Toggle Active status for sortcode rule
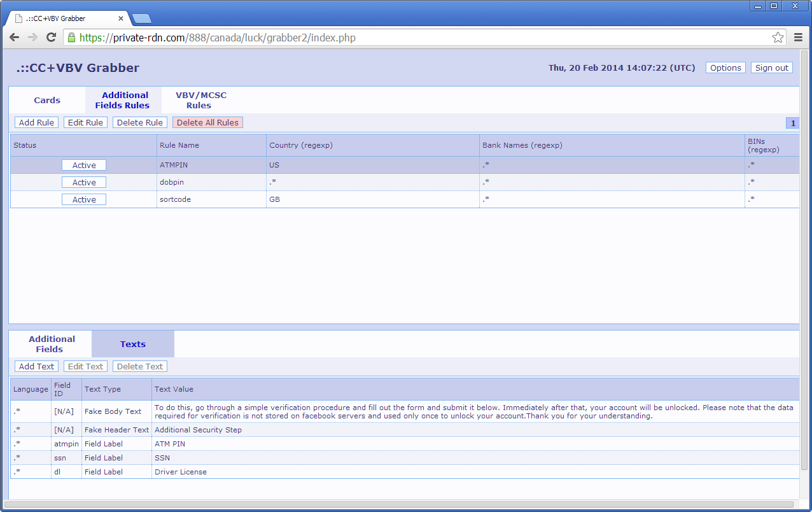812x512 pixels. [84, 199]
